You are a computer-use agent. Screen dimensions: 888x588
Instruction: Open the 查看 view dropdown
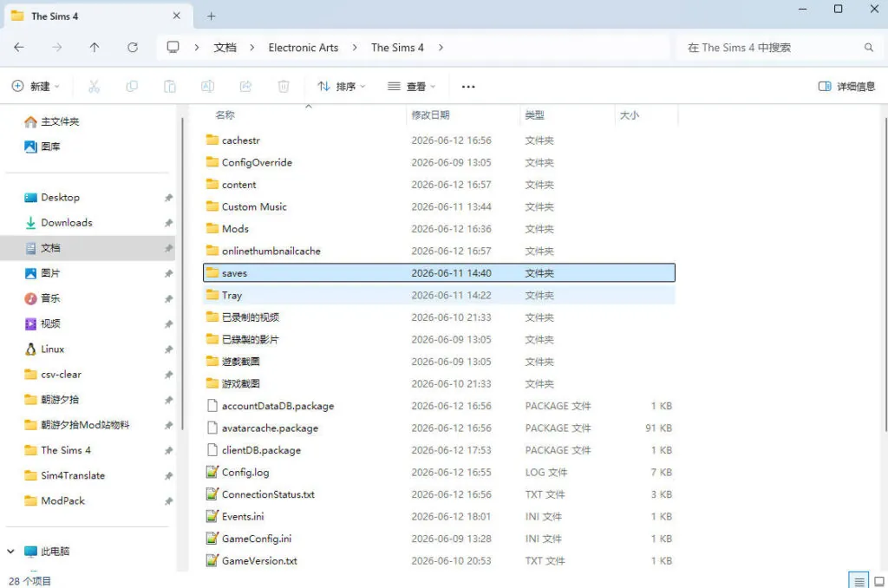pyautogui.click(x=411, y=86)
